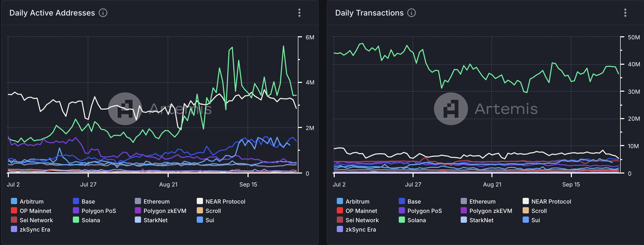644x245 pixels.
Task: Toggle Polygon zkEVM in Active Addresses legend
Action: [x=160, y=211]
